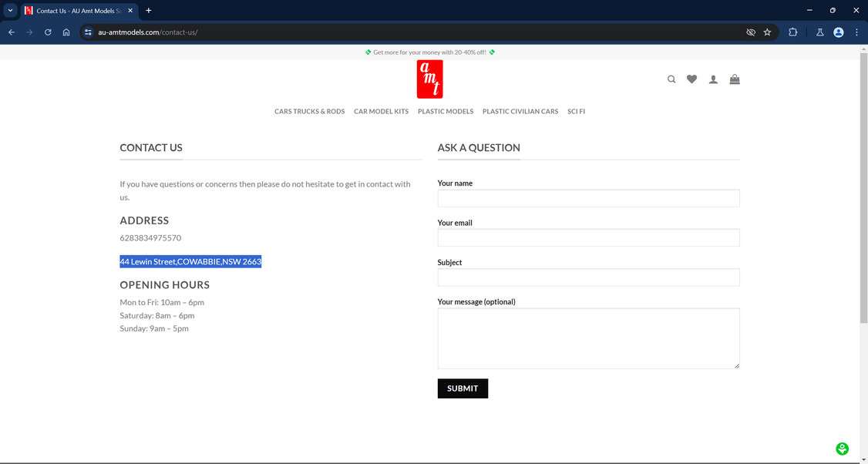Open the wishlist heart icon
Screen dimensions: 868x464
[692, 79]
